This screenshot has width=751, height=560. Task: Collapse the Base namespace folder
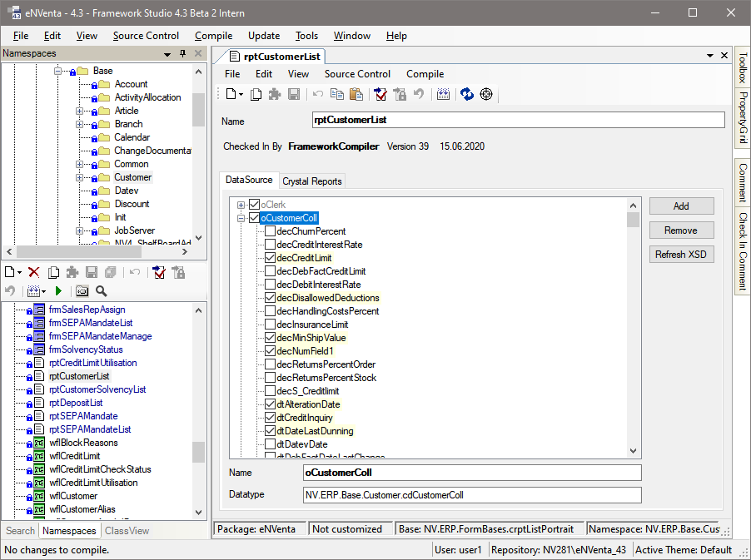pyautogui.click(x=58, y=71)
